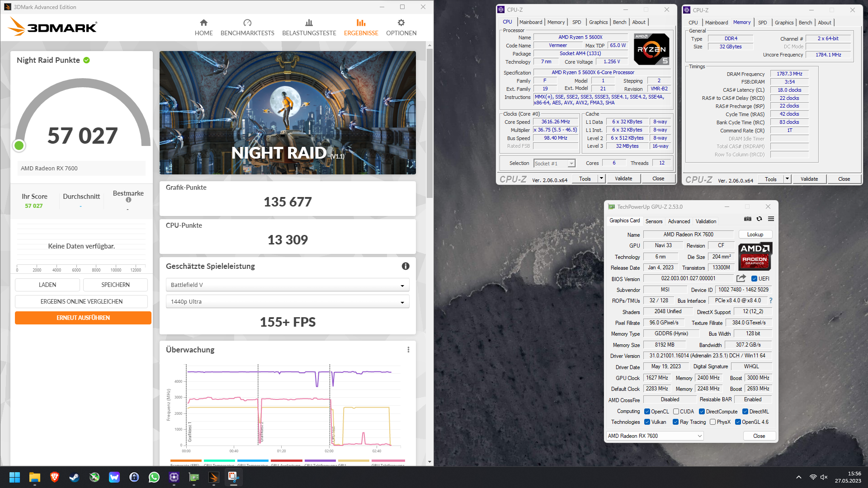The height and width of the screenshot is (488, 868).
Task: Toggle PhysX checkbox in GPU-Z
Action: (712, 422)
